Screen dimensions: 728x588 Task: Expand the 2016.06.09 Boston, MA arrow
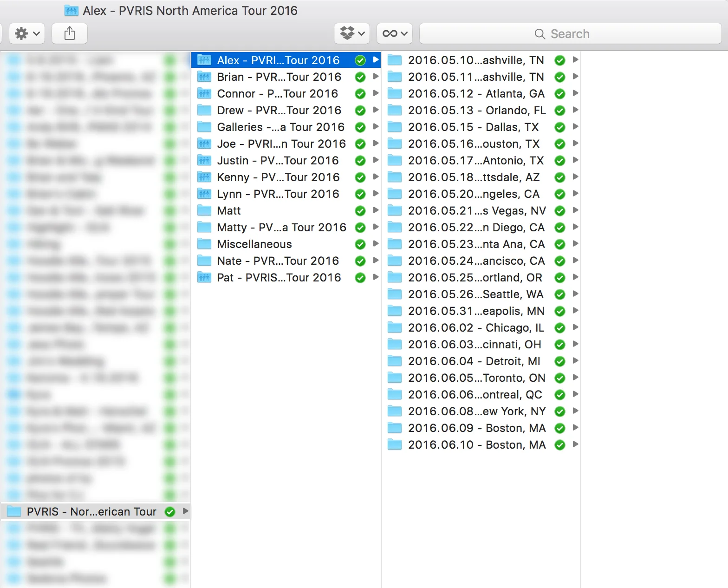coord(576,427)
